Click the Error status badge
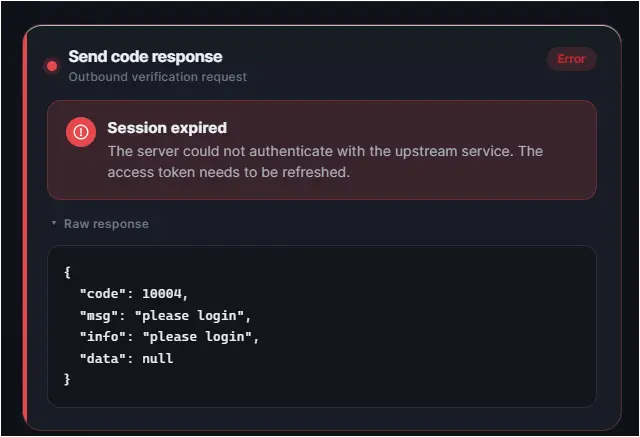Screen dimensions: 640x437 pos(571,59)
